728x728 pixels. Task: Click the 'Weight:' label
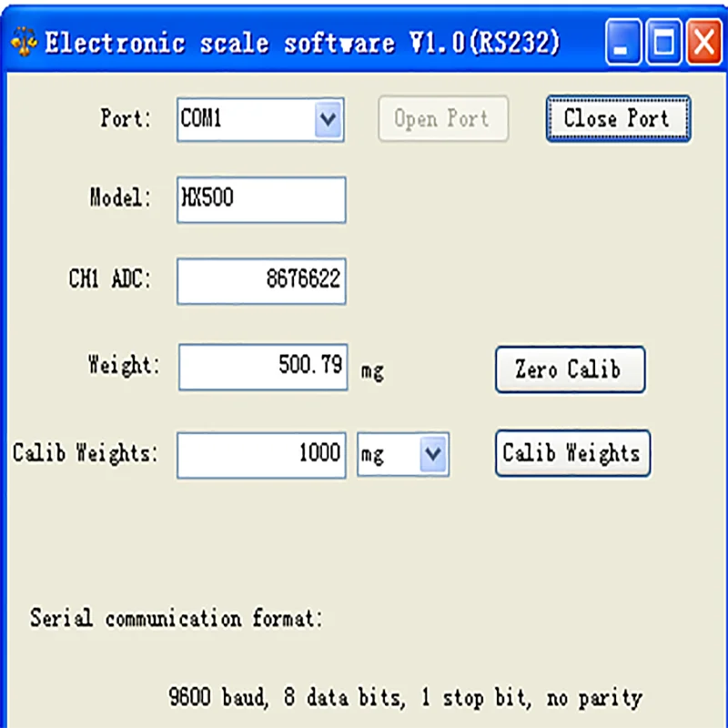click(x=124, y=365)
